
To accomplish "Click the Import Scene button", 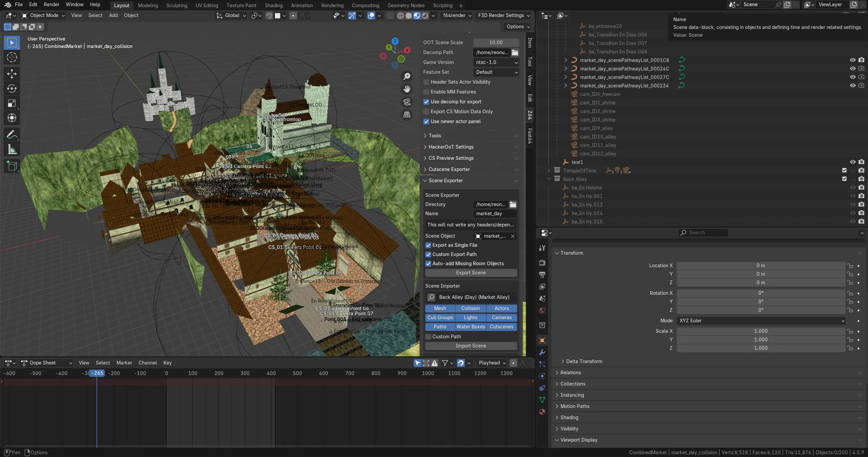I will pos(471,346).
